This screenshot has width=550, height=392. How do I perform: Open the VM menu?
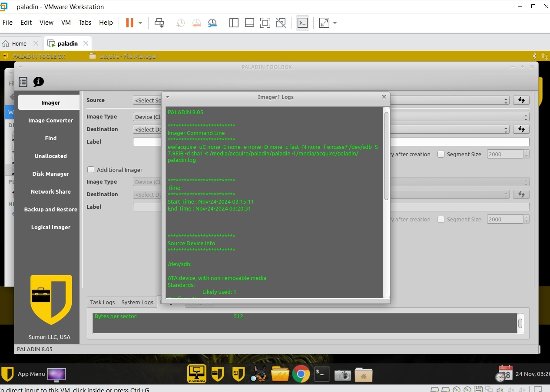(66, 23)
